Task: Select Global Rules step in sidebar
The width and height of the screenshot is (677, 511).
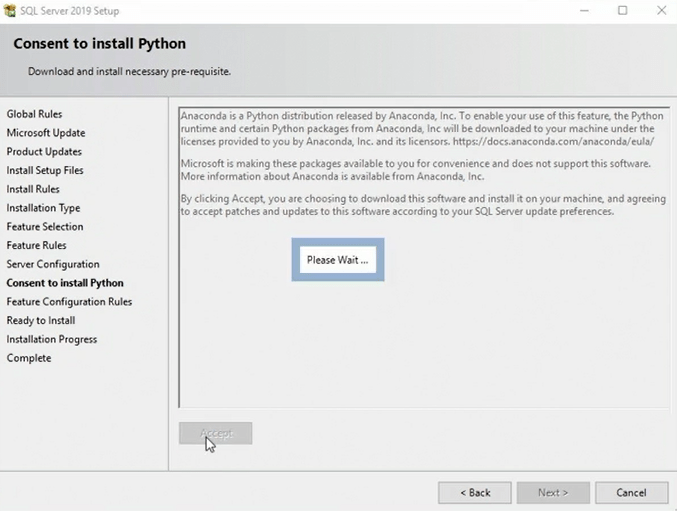Action: point(34,114)
